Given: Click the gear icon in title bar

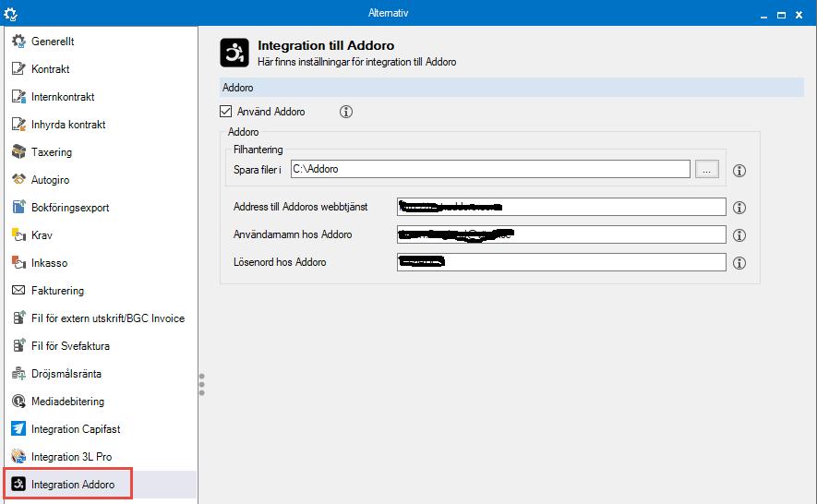Looking at the screenshot, I should click(x=10, y=14).
